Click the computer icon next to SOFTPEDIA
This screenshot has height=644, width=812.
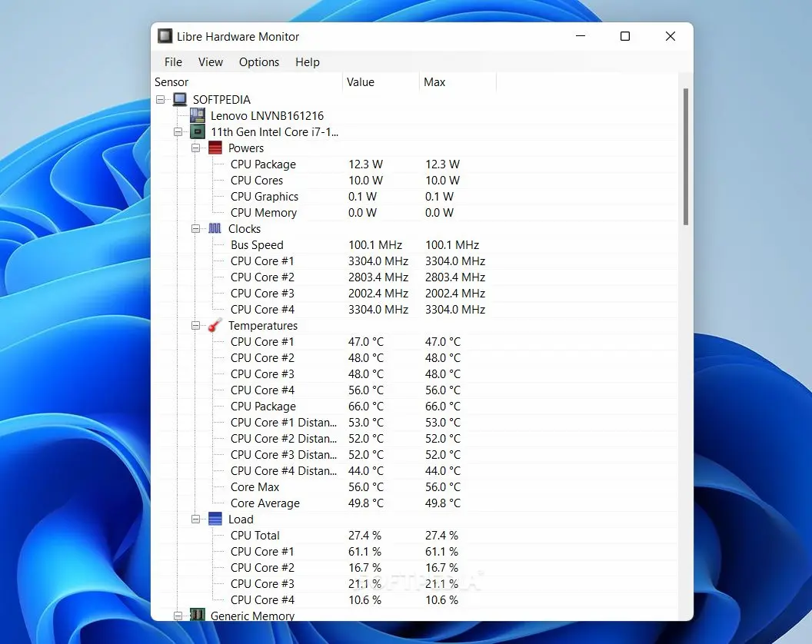(x=180, y=99)
